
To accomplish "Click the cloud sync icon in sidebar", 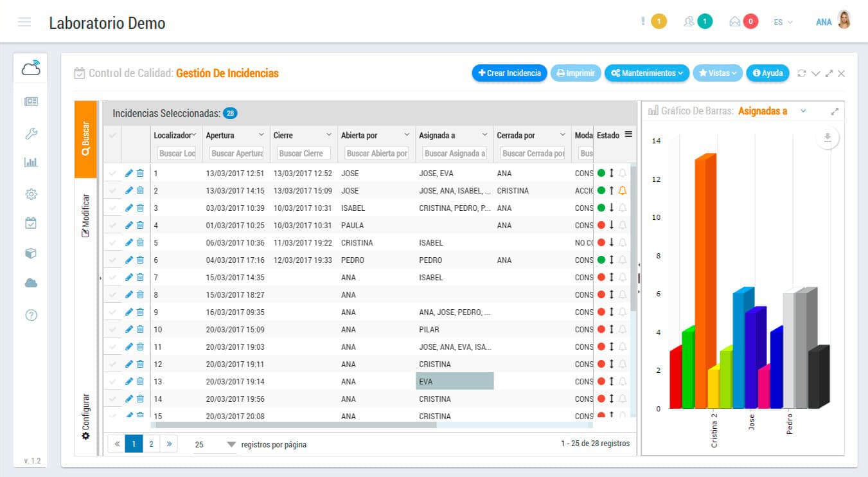I will 30,67.
